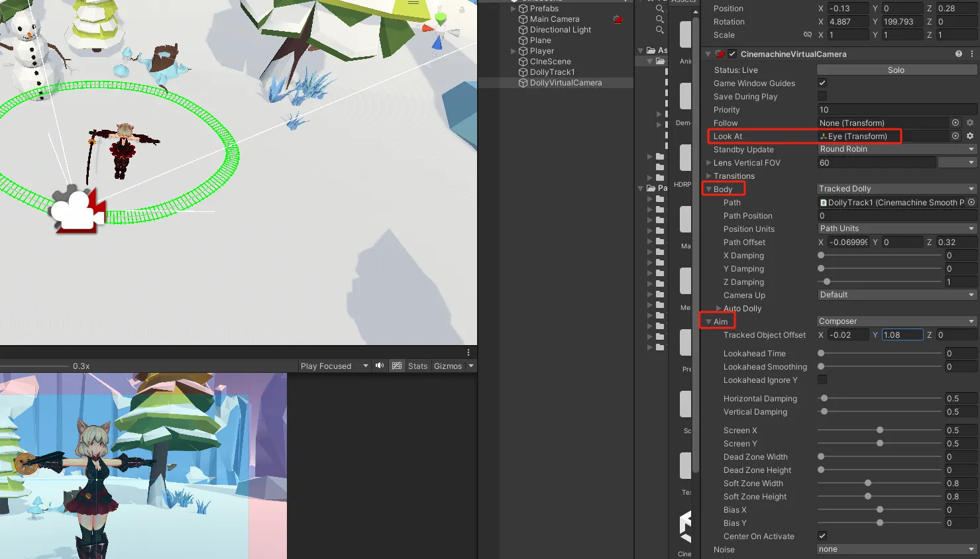
Task: Click the Cinemachine icon in CinemachineVirtualCamera header
Action: tap(720, 54)
